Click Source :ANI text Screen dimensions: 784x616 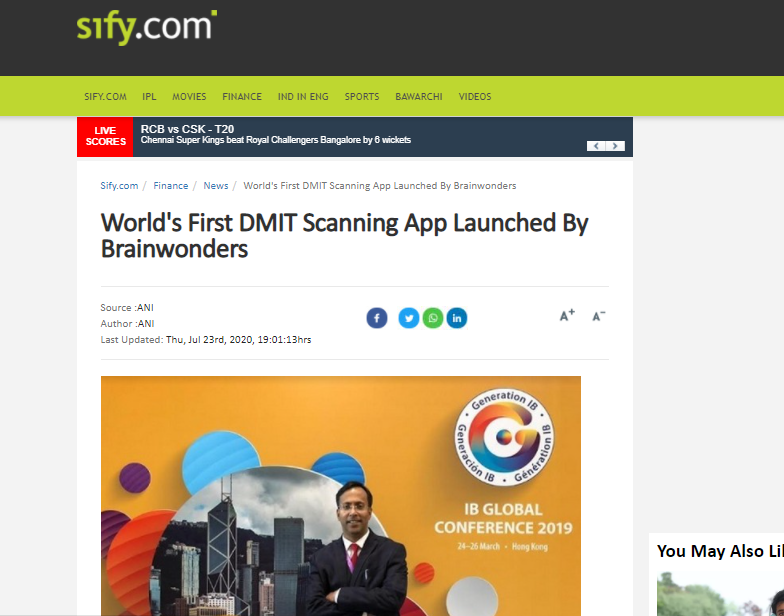point(127,308)
